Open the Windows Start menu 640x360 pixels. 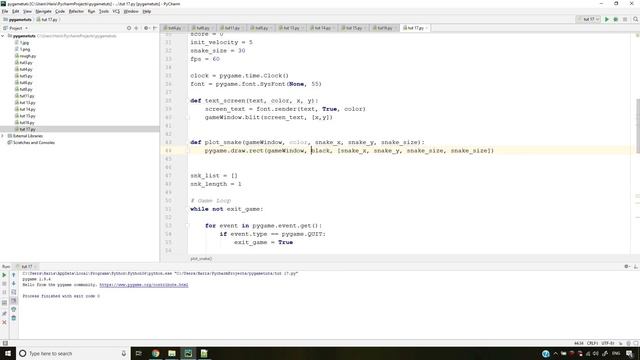pyautogui.click(x=8, y=353)
